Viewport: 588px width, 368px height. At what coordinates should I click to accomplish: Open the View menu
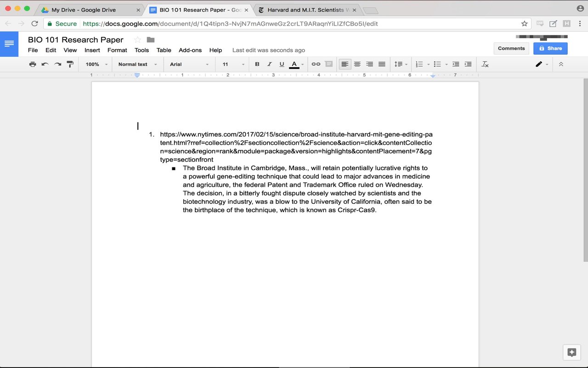tap(70, 50)
